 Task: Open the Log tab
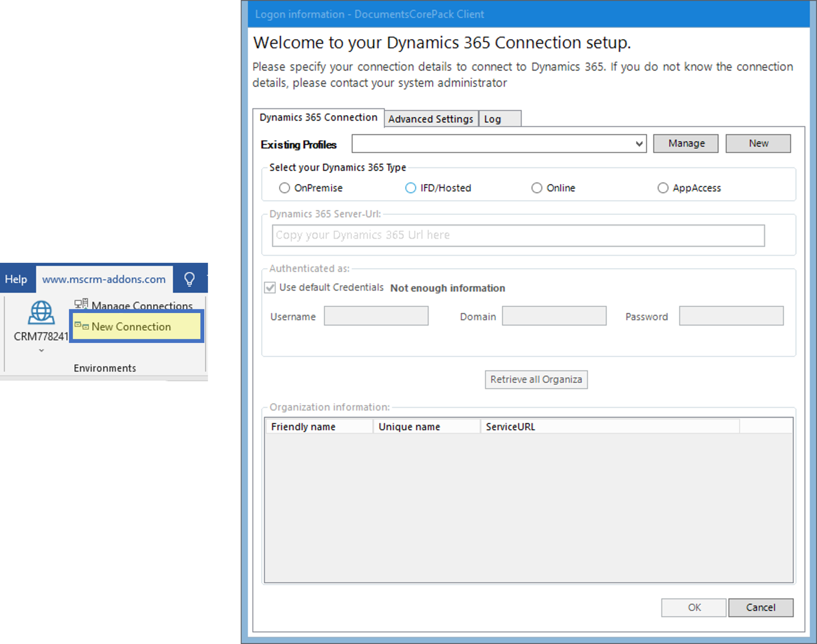493,118
